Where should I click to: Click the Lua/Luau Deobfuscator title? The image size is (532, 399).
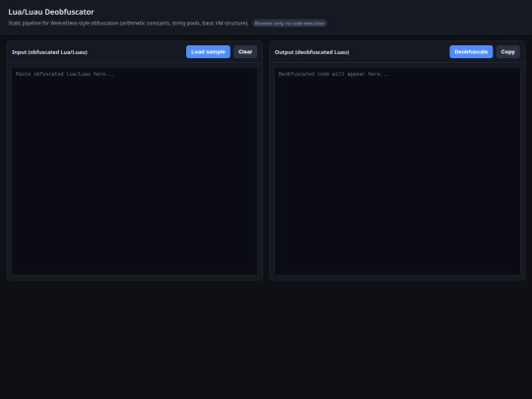tap(51, 12)
